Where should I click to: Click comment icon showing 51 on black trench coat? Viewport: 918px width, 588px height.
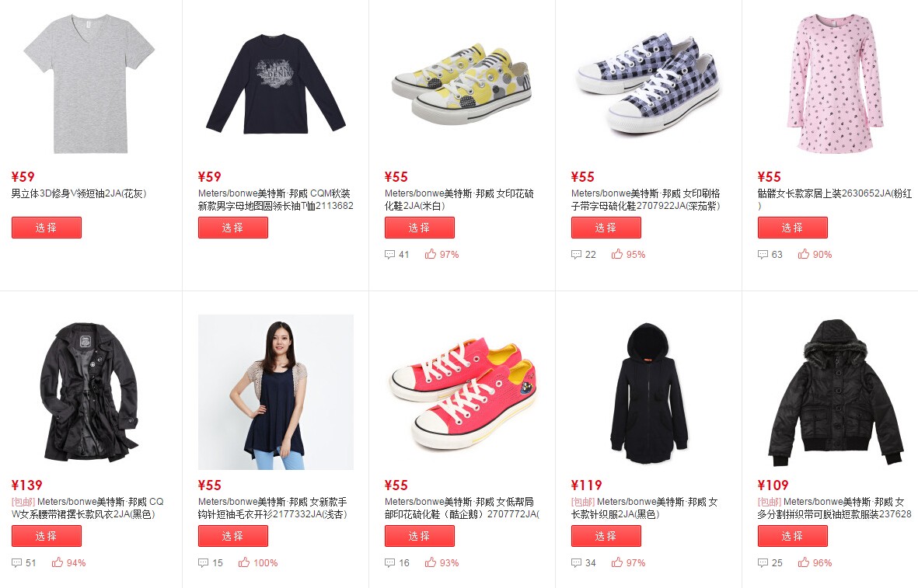(x=17, y=563)
